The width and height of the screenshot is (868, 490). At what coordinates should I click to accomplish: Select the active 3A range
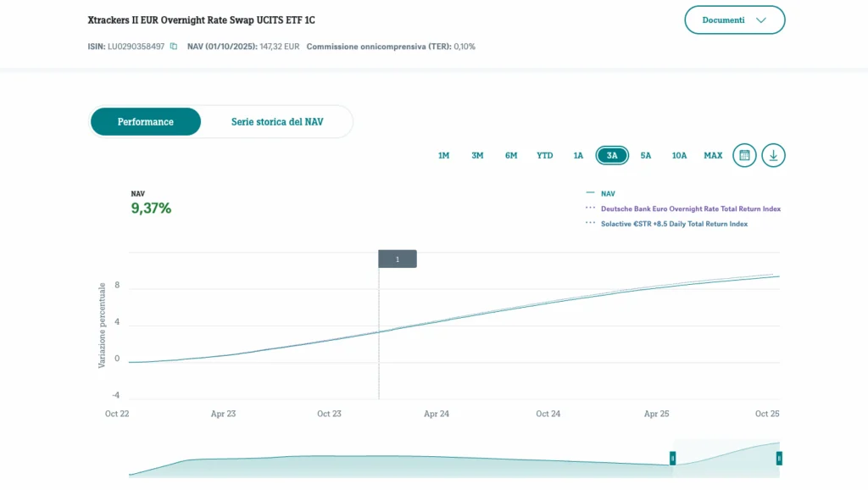coord(612,156)
